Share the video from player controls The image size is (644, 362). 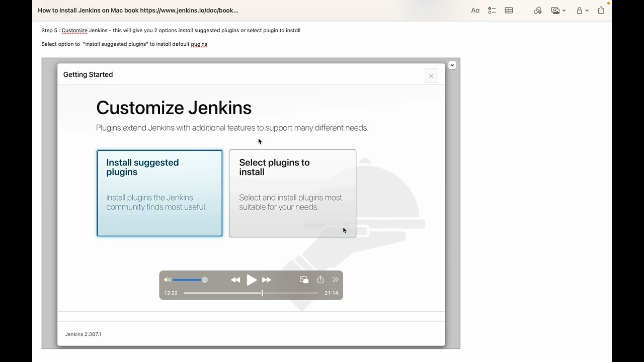(x=320, y=280)
